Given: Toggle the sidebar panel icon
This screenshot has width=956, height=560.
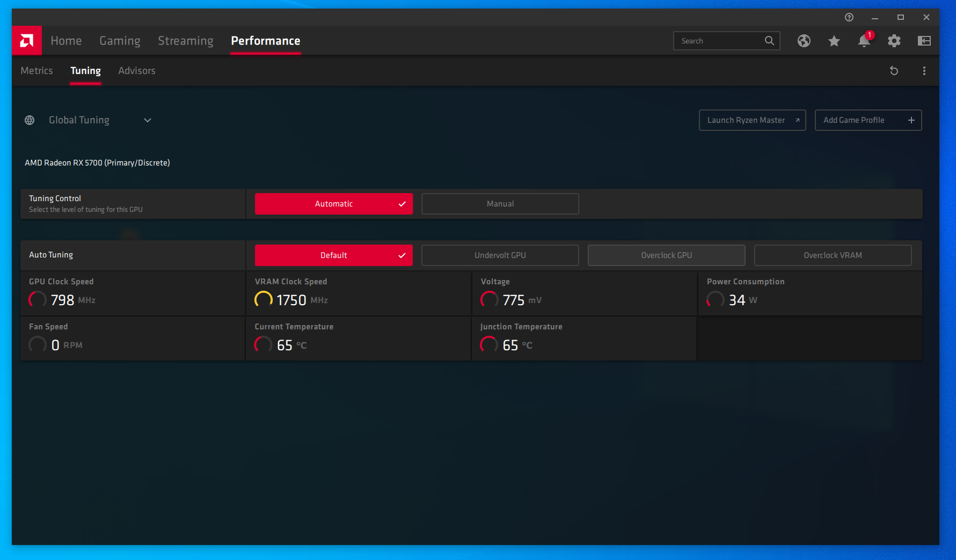Looking at the screenshot, I should [924, 41].
